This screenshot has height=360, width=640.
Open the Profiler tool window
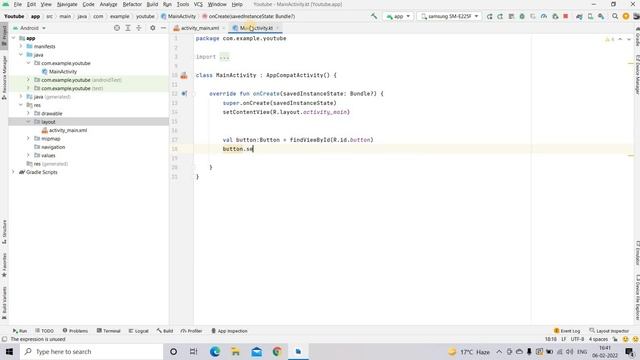click(x=191, y=331)
